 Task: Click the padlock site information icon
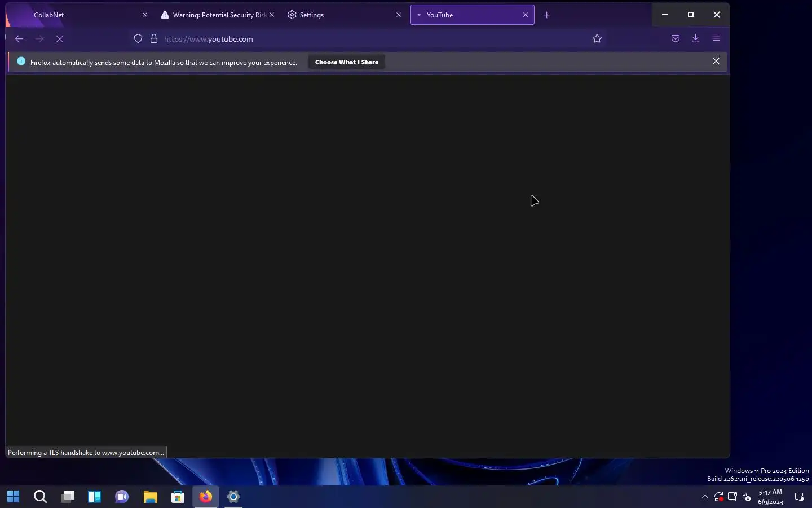tap(153, 39)
